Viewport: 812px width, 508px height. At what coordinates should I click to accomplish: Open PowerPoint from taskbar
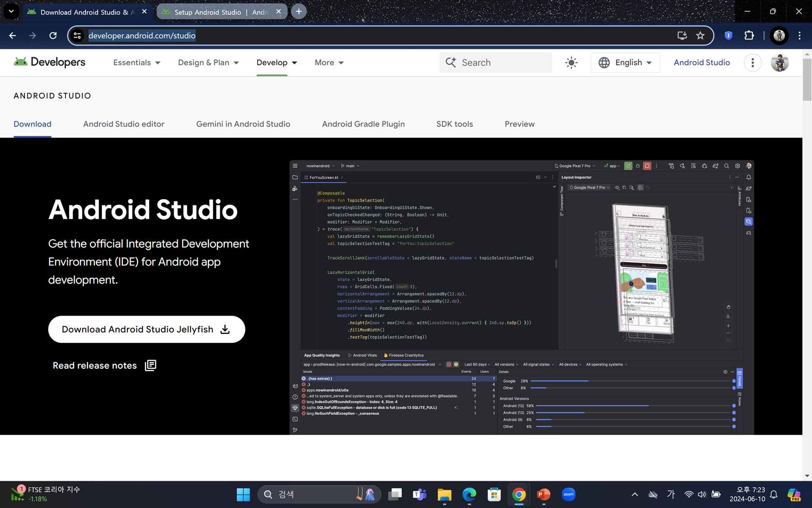point(544,494)
